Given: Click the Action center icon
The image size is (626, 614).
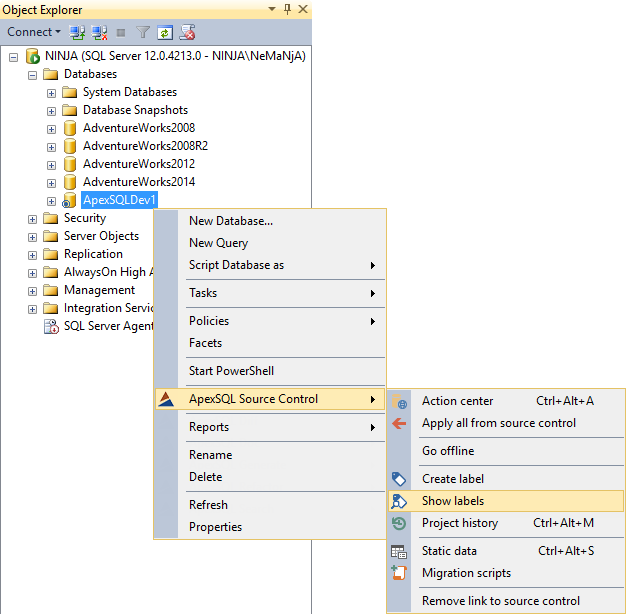Looking at the screenshot, I should click(399, 402).
